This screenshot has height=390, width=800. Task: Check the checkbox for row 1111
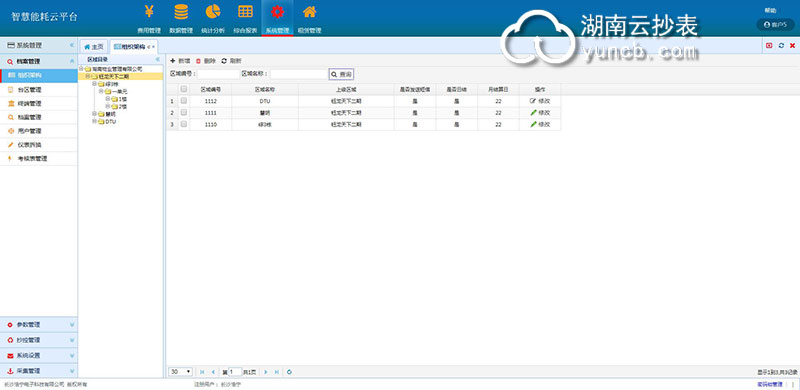[x=184, y=112]
